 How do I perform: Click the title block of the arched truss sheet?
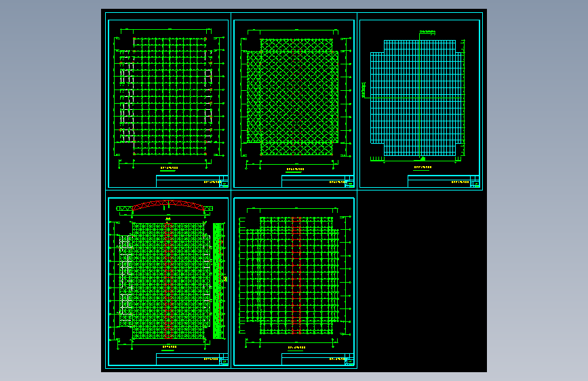[192, 359]
